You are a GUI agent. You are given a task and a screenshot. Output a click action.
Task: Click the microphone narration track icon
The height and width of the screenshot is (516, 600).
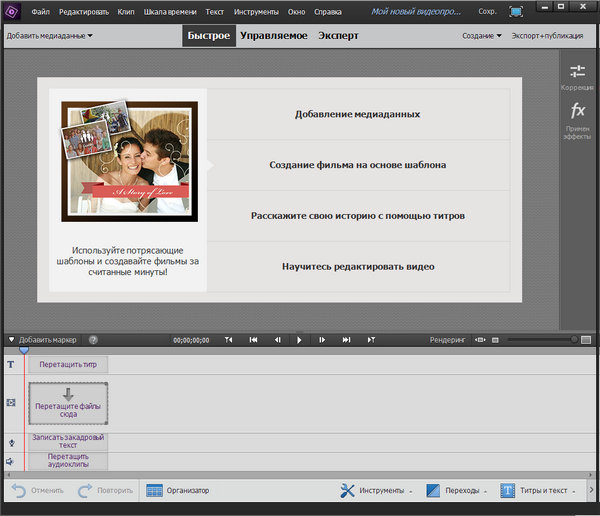(x=11, y=442)
